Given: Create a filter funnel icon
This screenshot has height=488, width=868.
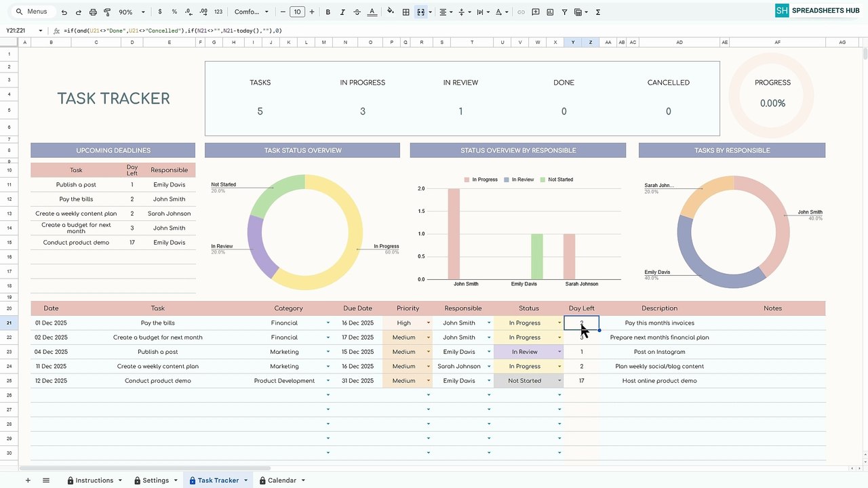Looking at the screenshot, I should (564, 12).
